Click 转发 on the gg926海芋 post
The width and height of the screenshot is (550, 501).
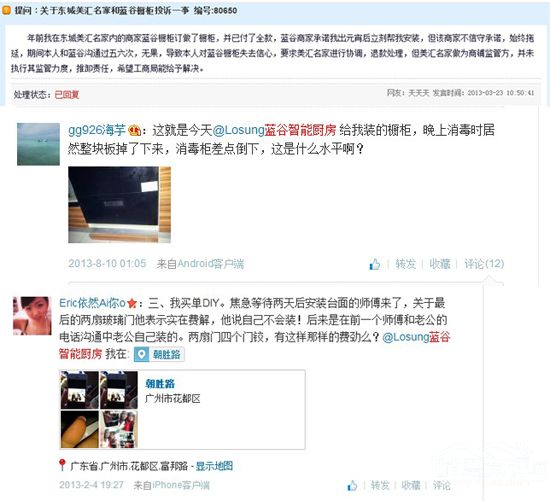click(x=405, y=264)
